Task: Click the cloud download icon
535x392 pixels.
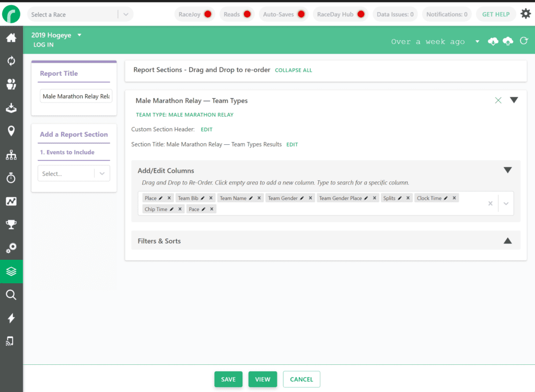Action: [493, 41]
